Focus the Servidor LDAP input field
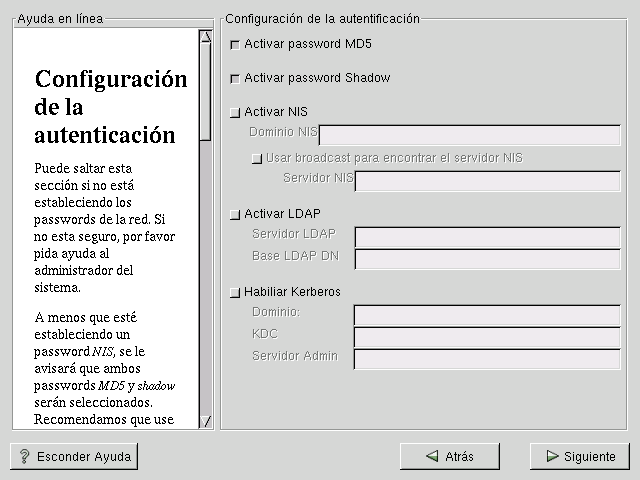This screenshot has height=480, width=640. pyautogui.click(x=488, y=237)
